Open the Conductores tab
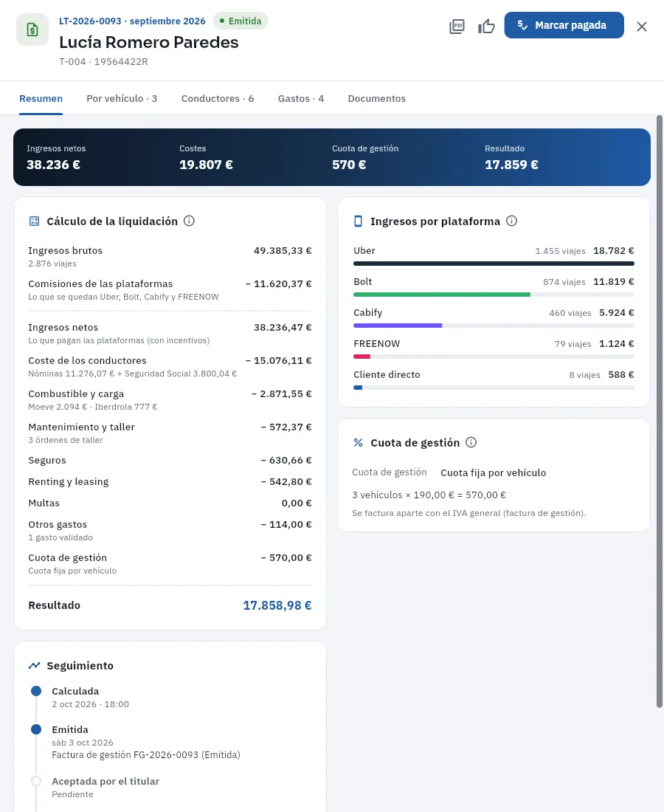Viewport: 664px width, 812px height. [218, 98]
